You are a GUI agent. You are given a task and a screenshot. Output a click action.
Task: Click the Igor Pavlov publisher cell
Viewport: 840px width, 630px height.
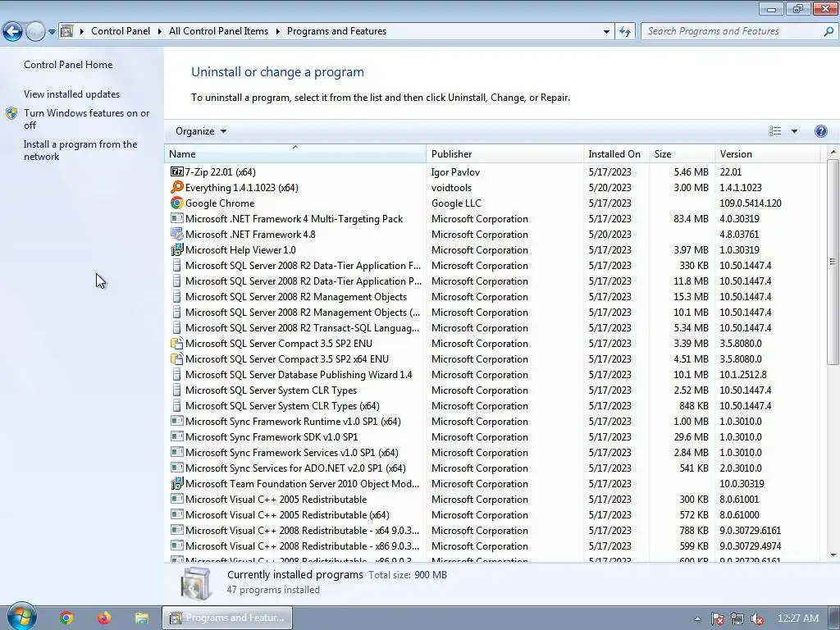(455, 172)
